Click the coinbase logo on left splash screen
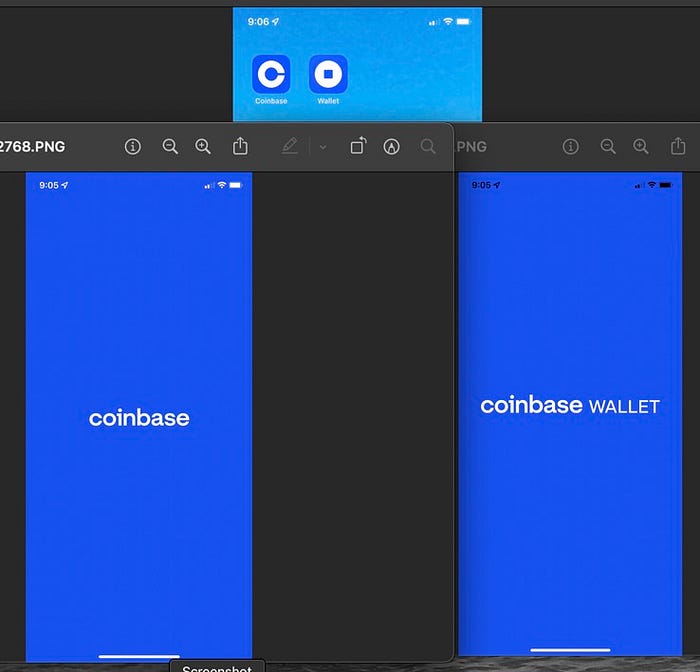Viewport: 700px width, 672px height. [139, 418]
